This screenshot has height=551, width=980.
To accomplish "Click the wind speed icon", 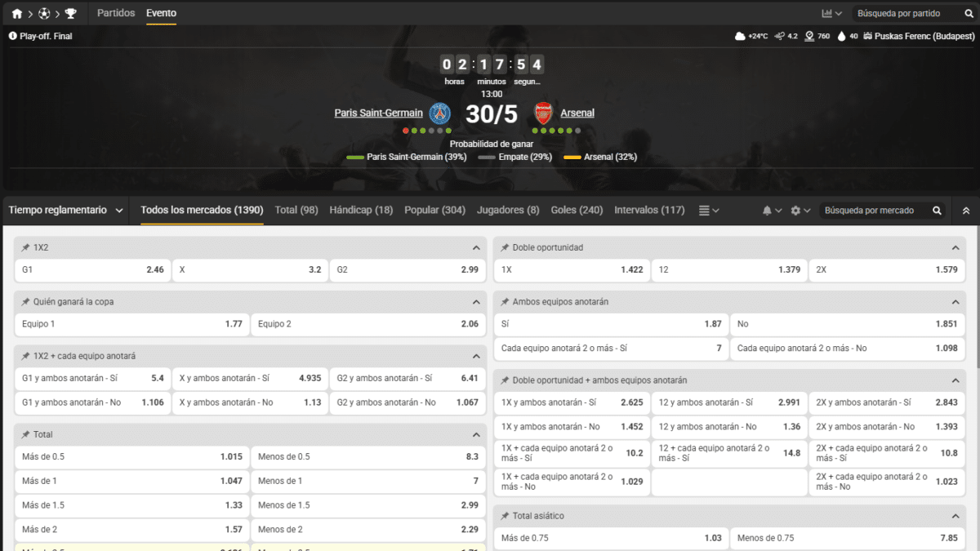I will point(780,36).
